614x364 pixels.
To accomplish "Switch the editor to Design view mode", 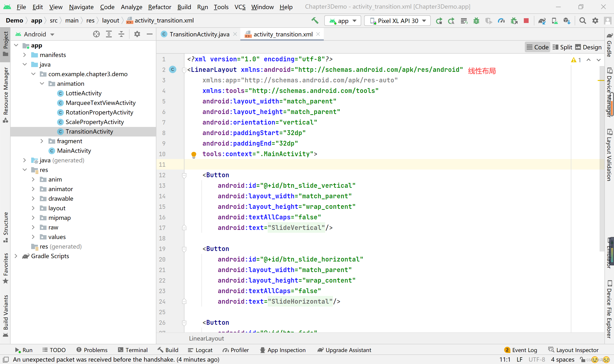I will point(589,47).
